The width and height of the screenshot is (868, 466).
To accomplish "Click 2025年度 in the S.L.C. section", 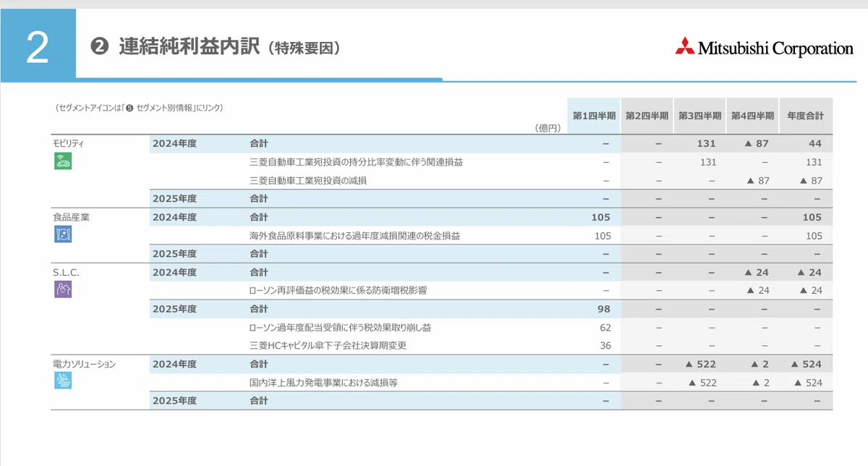I will (x=174, y=309).
